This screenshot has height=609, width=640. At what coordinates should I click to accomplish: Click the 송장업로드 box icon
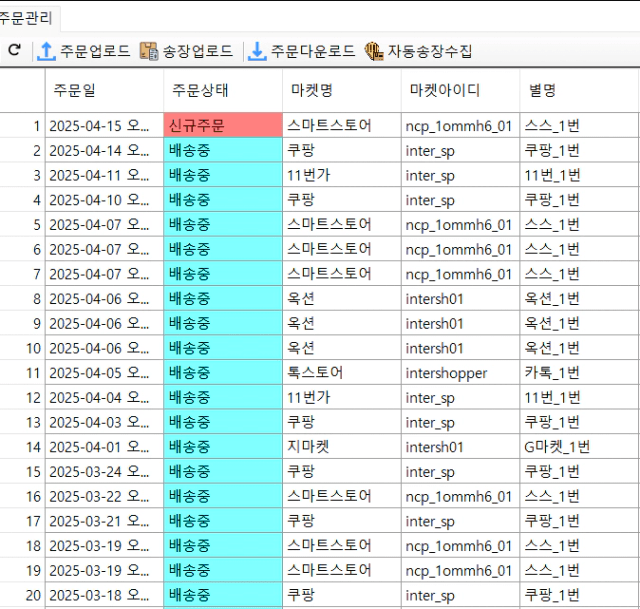(x=149, y=51)
